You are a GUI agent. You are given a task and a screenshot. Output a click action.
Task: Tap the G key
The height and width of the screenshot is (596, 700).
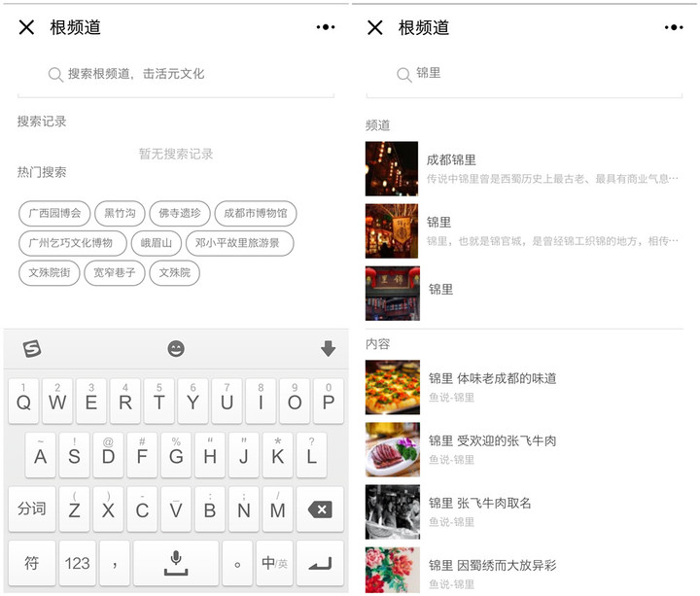(176, 455)
